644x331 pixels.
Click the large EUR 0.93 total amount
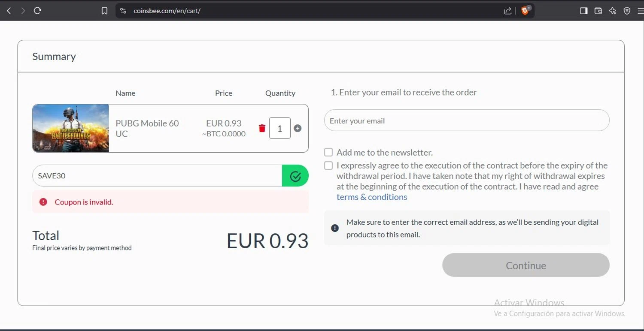[267, 241]
